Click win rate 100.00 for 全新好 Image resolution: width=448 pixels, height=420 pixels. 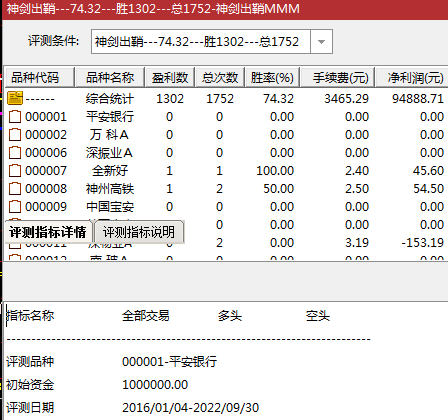coord(275,171)
